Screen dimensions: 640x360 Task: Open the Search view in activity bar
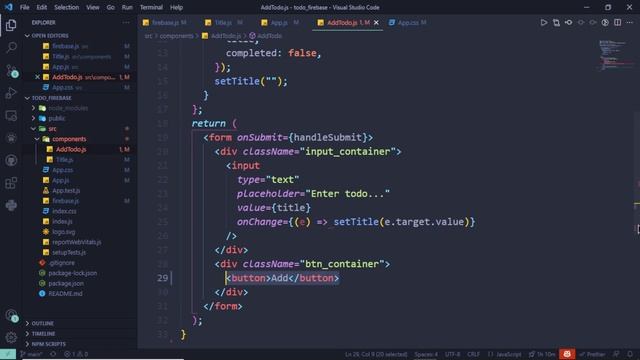coord(11,47)
